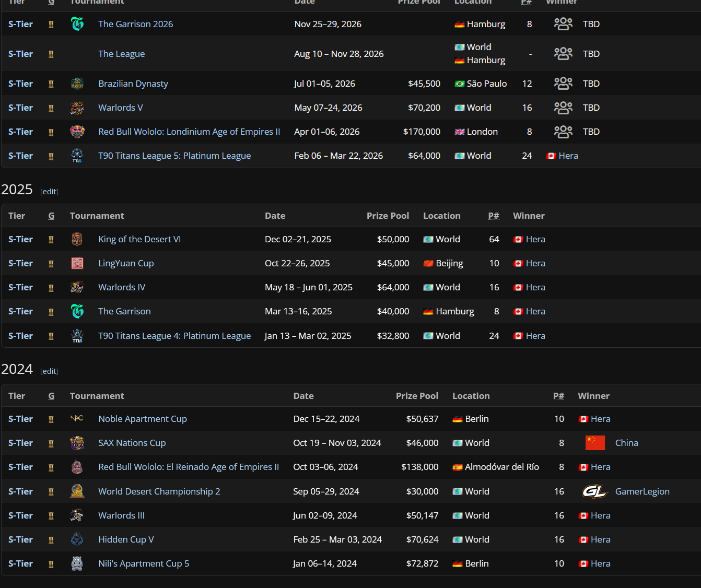Click TBD winner icon for Warlords V
This screenshot has height=588, width=701.
pos(563,108)
